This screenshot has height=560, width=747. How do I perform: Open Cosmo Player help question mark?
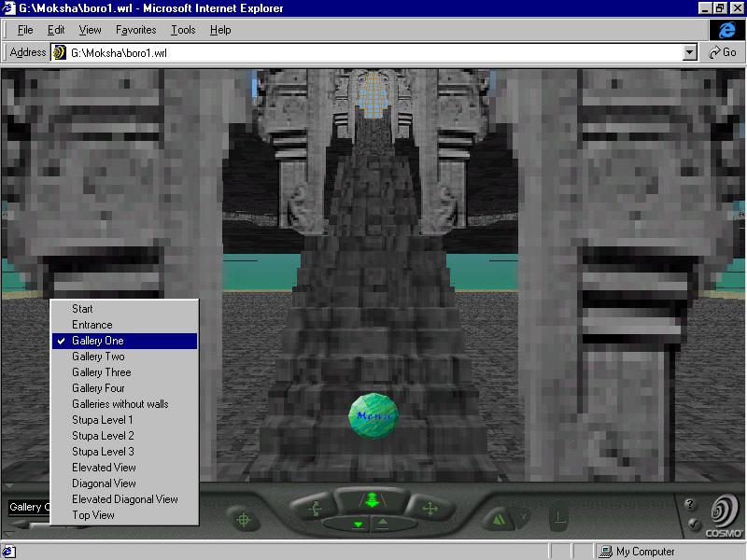pos(691,505)
